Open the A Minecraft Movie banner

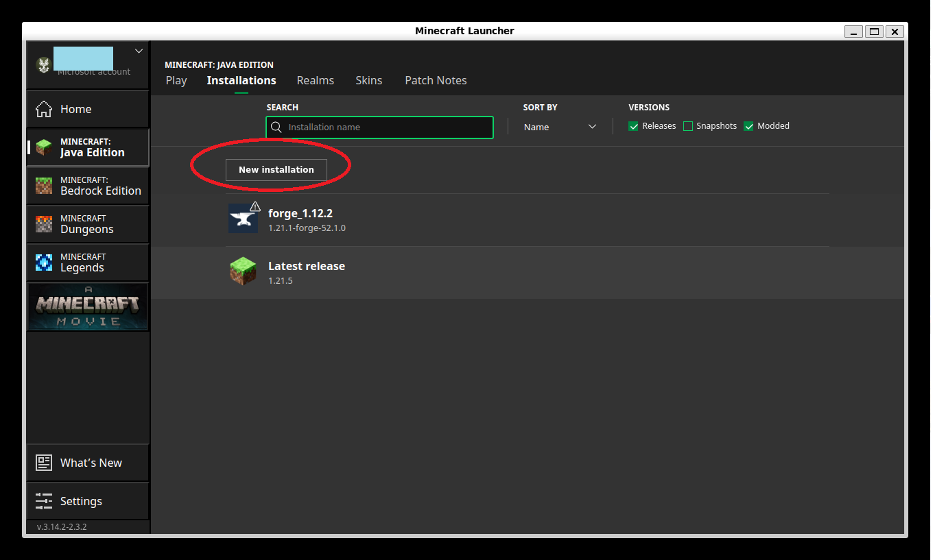(88, 307)
